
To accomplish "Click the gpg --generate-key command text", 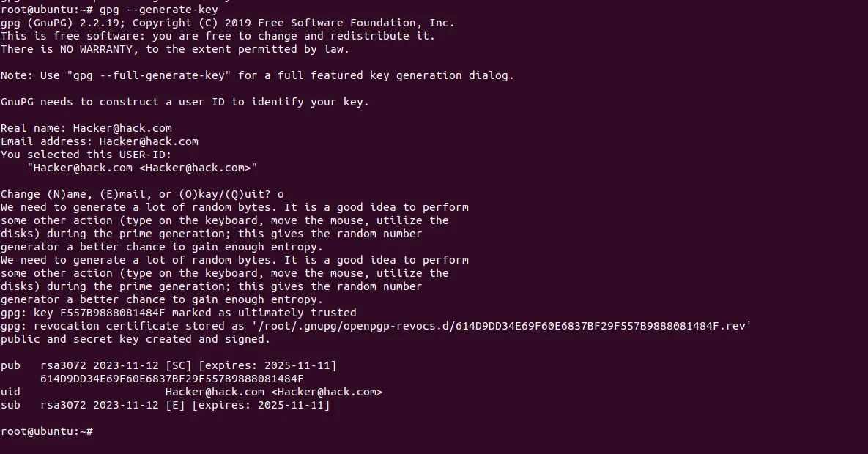I will [159, 10].
